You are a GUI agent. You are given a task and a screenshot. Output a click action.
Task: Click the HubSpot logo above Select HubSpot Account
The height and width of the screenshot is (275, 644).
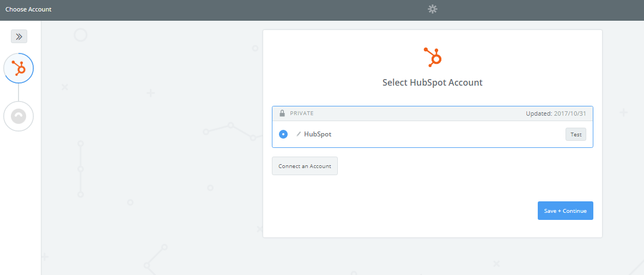point(432,57)
